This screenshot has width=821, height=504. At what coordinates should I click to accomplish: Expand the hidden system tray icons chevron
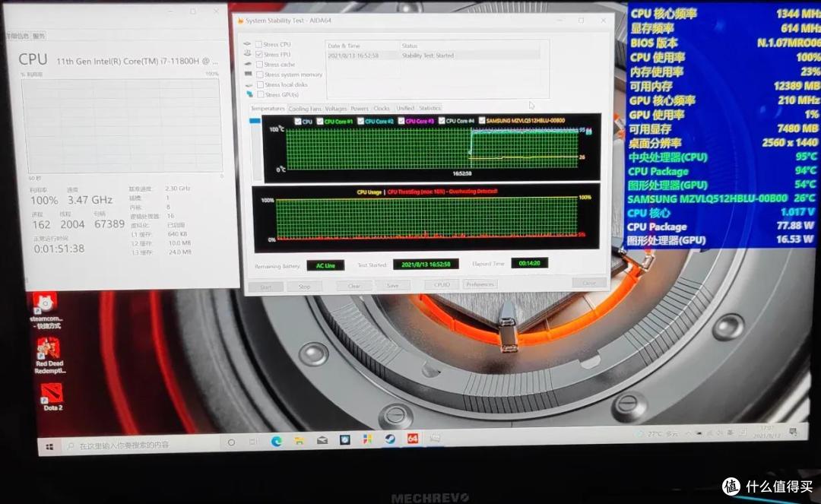click(688, 433)
